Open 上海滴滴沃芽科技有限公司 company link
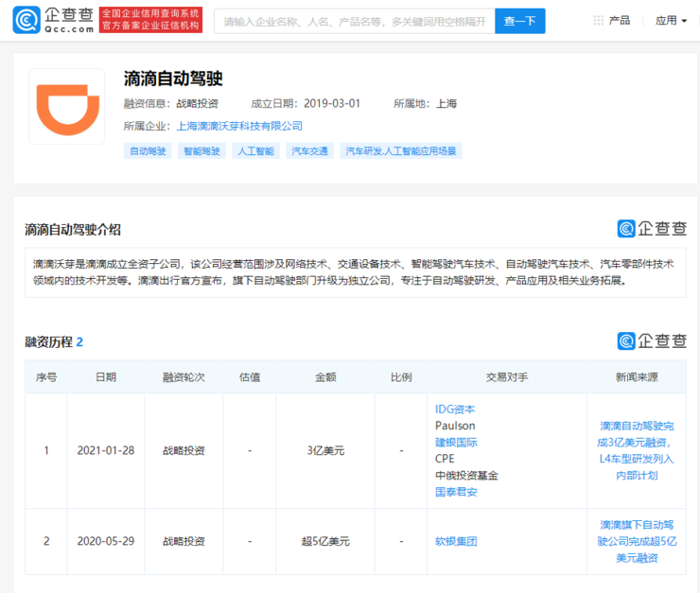Viewport: 700px width, 593px height. coord(239,126)
